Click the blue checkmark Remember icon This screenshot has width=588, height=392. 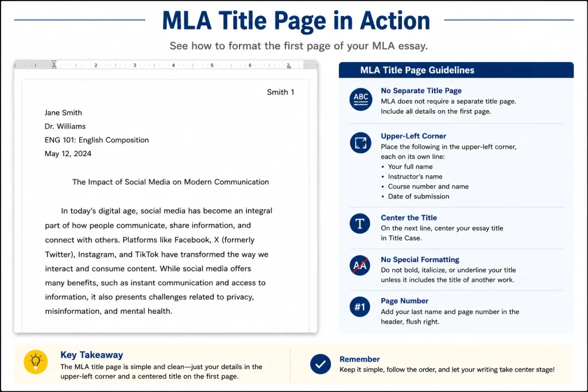tap(320, 364)
